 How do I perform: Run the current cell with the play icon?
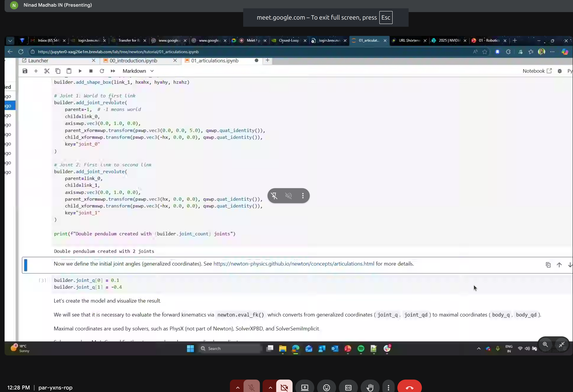pos(80,71)
